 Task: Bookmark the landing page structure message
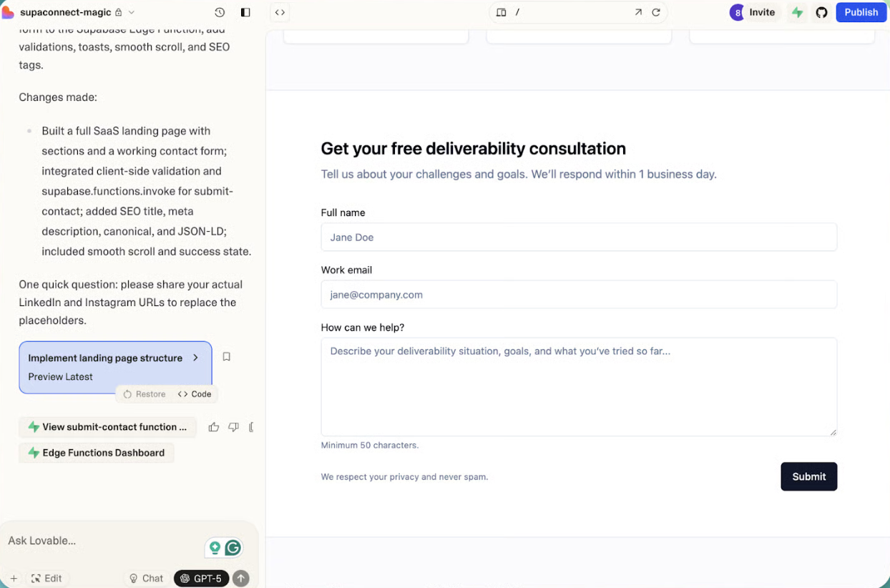226,356
